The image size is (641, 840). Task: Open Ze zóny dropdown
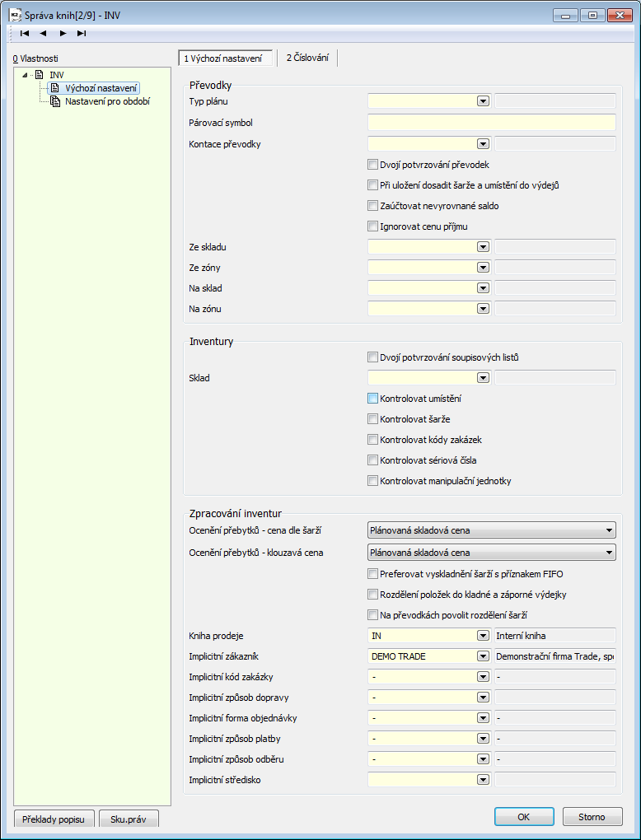point(484,267)
